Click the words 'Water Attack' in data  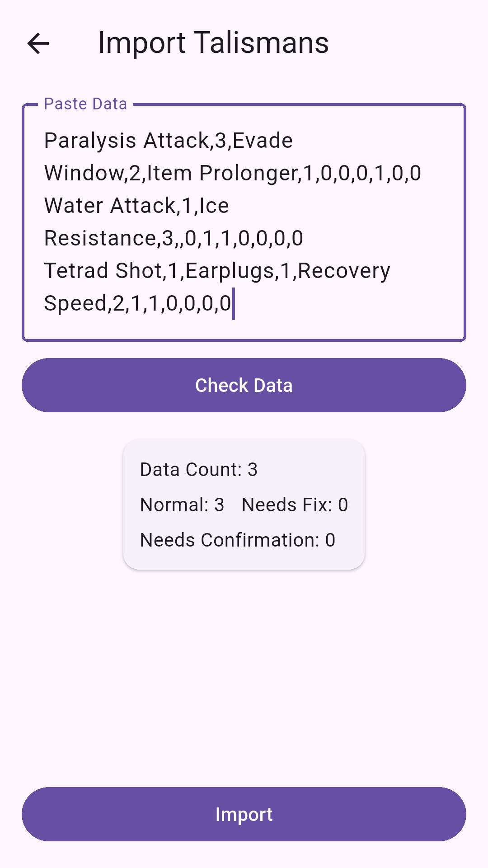(x=110, y=206)
